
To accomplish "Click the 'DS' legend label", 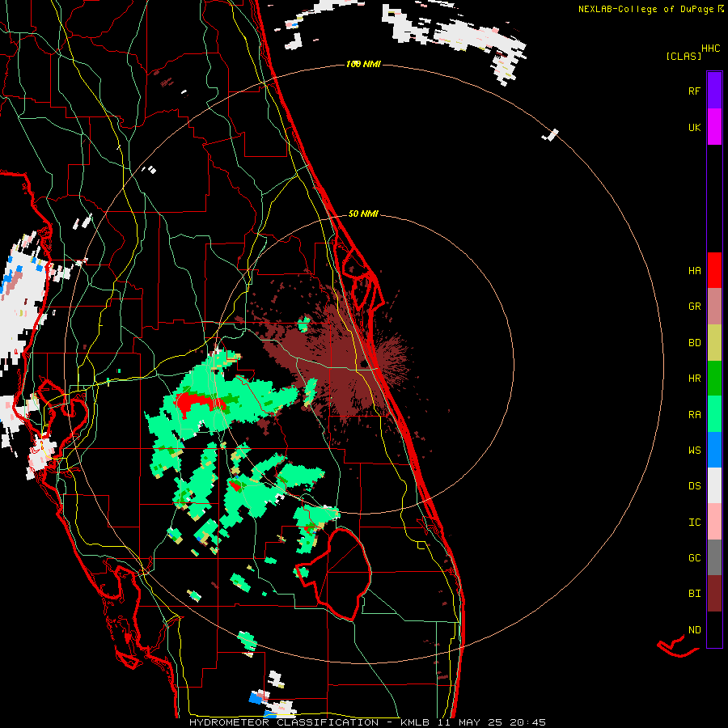I will click(x=694, y=486).
